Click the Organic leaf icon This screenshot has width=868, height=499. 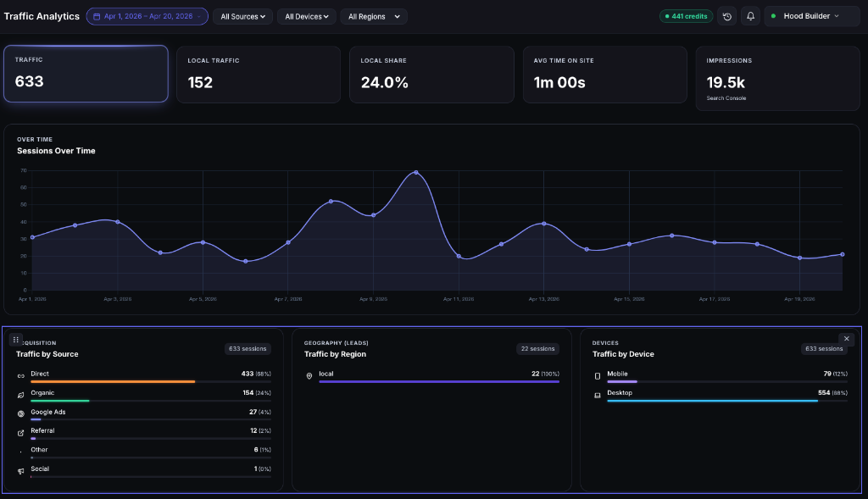pyautogui.click(x=21, y=395)
